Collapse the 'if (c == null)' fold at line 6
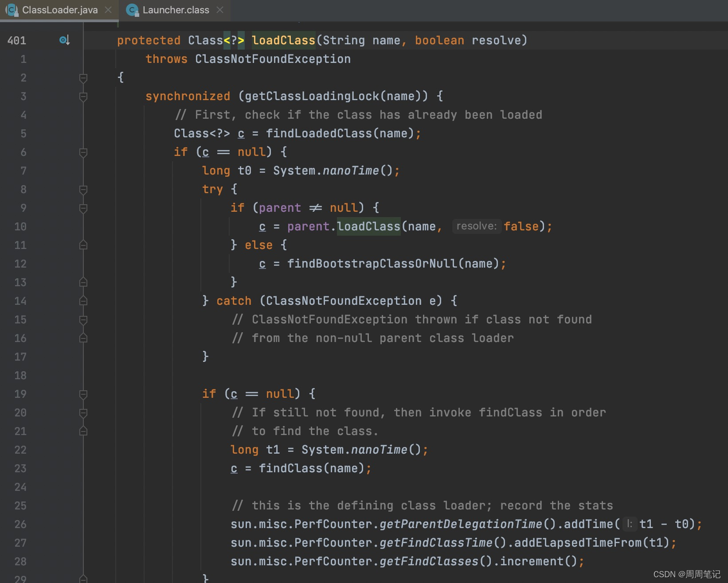The image size is (728, 583). (x=83, y=152)
